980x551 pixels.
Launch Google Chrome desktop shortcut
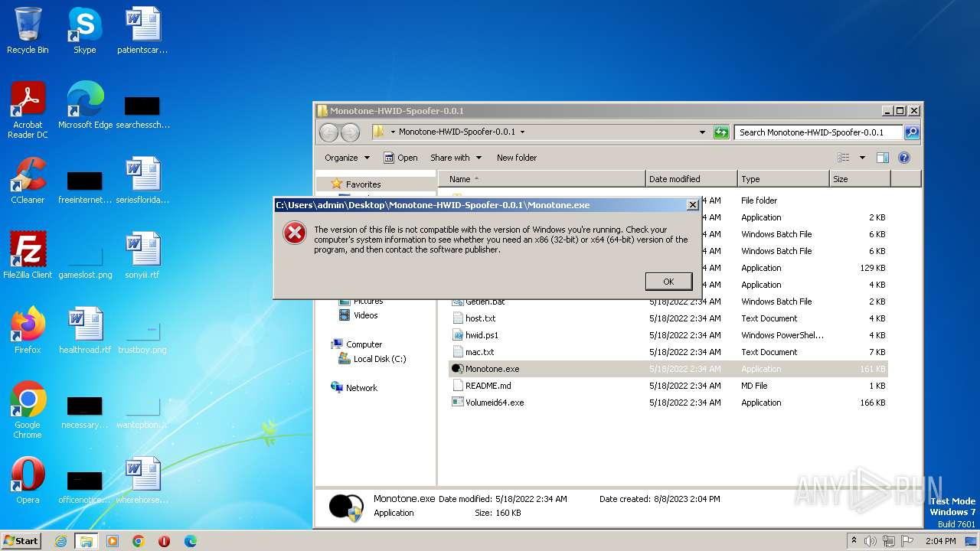point(28,410)
